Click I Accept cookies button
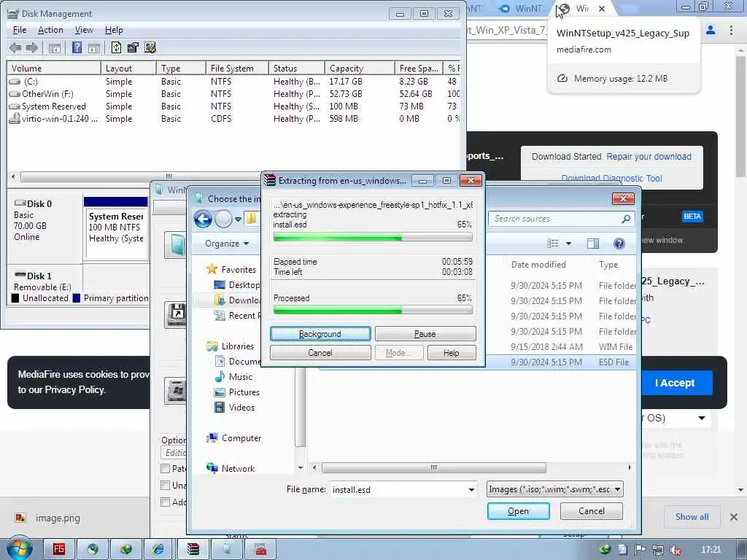 (675, 383)
